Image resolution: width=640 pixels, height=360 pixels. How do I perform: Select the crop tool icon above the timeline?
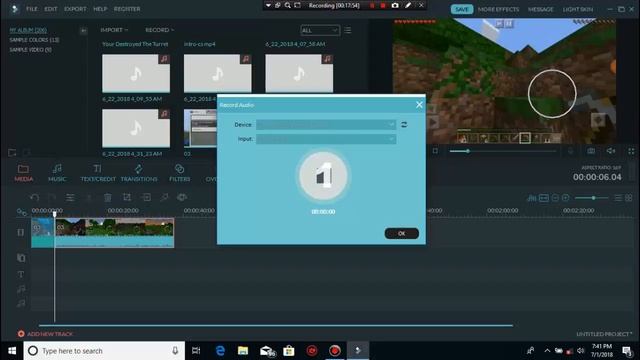point(127,198)
